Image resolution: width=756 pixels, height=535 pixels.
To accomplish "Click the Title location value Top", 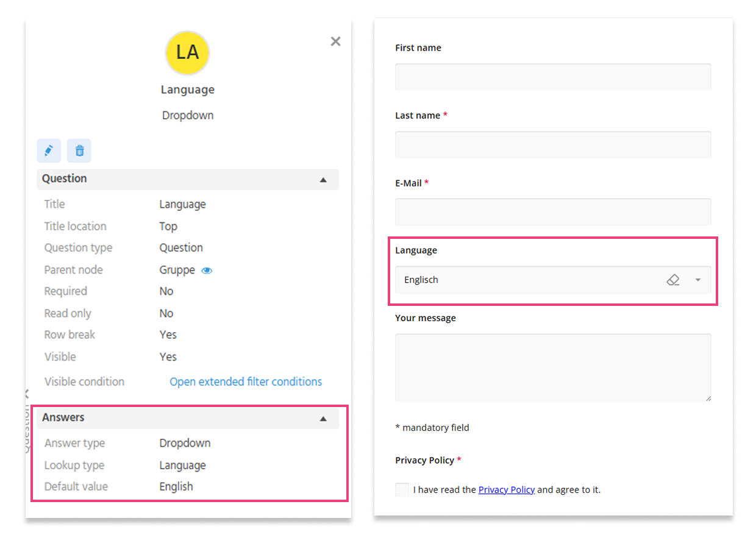I will coord(168,227).
